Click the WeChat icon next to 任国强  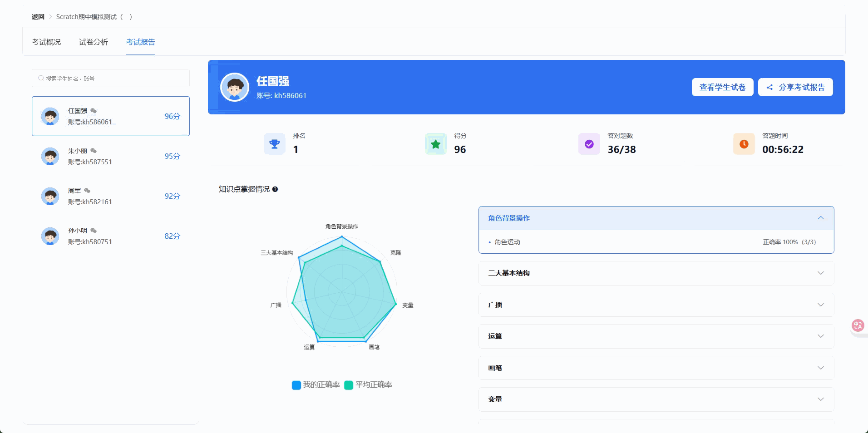pyautogui.click(x=94, y=111)
